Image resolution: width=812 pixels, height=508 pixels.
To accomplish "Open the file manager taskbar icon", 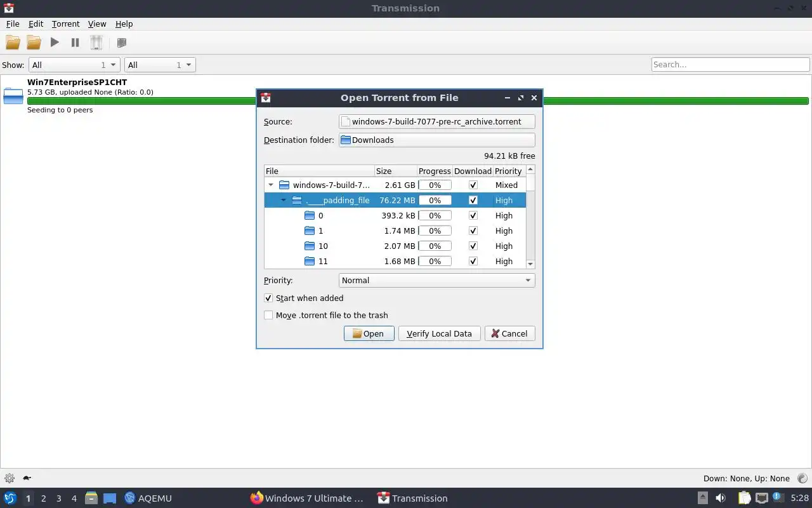I will click(91, 498).
